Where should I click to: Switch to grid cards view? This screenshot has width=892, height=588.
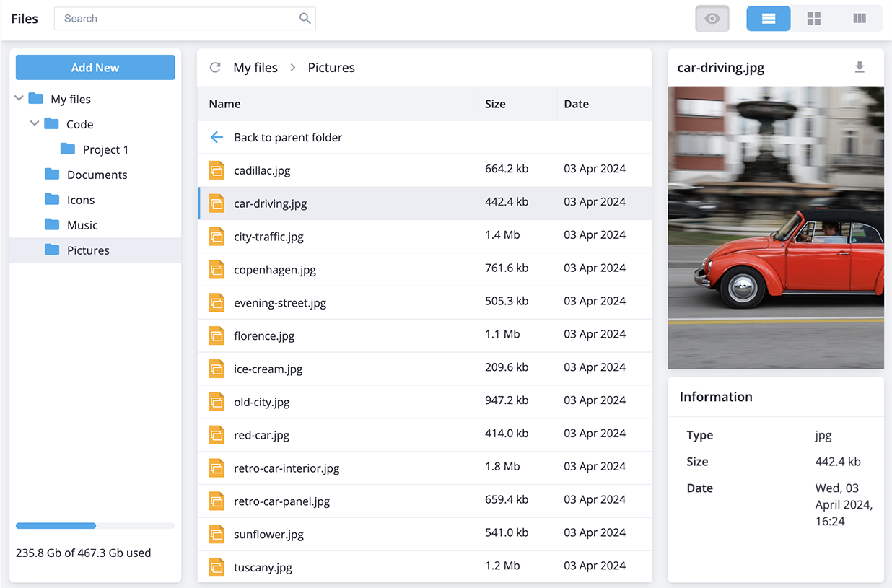(813, 19)
